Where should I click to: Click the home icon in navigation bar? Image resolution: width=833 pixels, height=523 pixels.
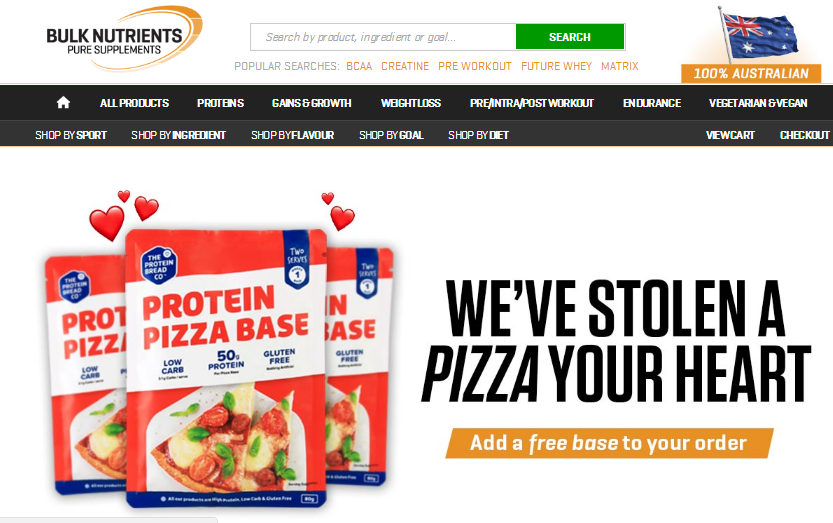point(63,103)
